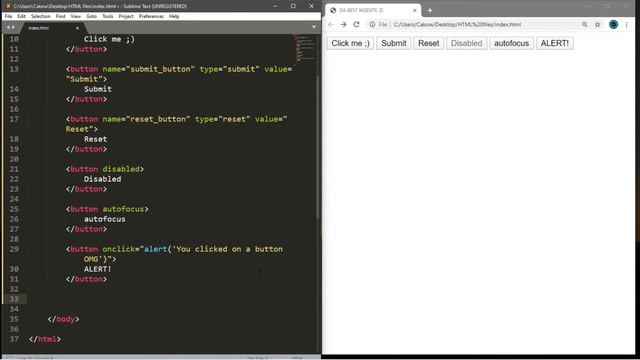Click the 'onclick' attribute in line 29
Image resolution: width=640 pixels, height=360 pixels.
click(x=118, y=249)
